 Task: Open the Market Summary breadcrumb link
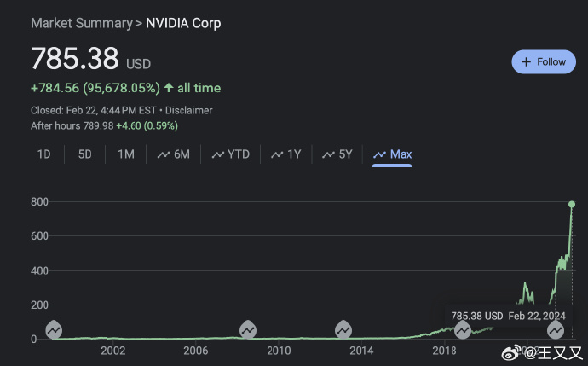(x=82, y=23)
